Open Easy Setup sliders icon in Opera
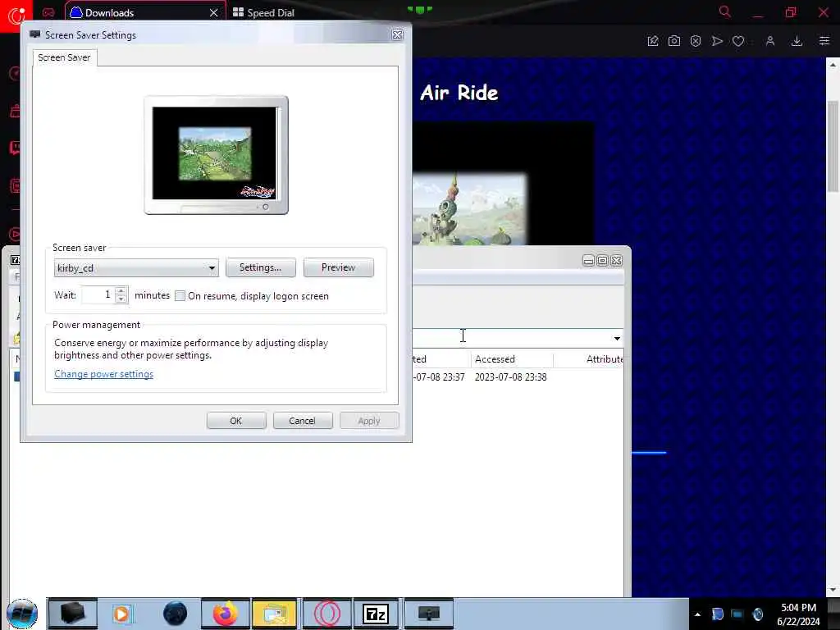The width and height of the screenshot is (840, 630). (824, 41)
